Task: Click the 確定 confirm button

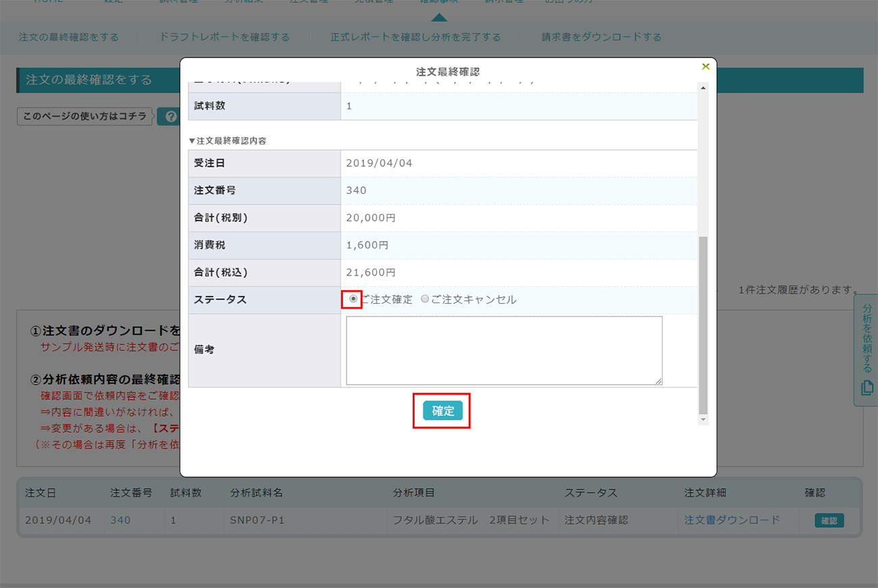Action: pyautogui.click(x=443, y=410)
